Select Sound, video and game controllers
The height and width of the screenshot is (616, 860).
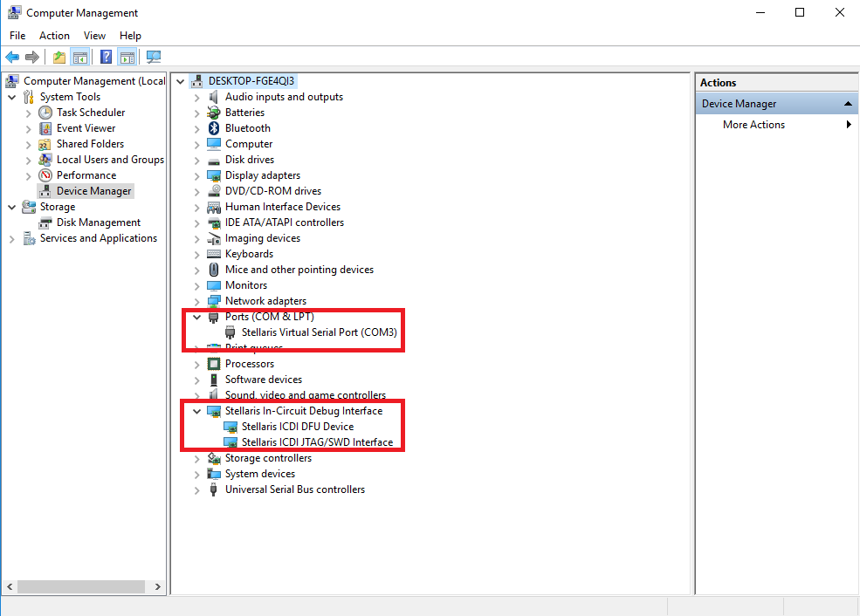coord(305,395)
